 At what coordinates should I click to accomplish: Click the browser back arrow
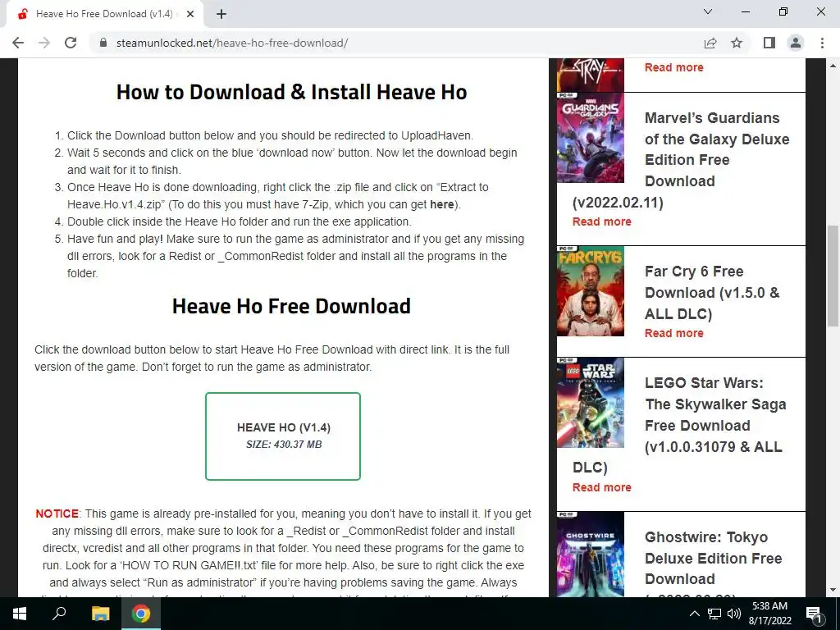[x=18, y=43]
